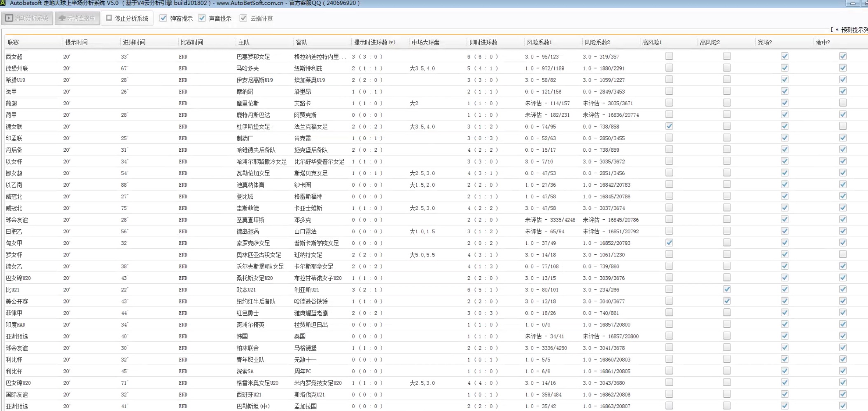Screen dimensions: 868x411
Task: Disable the 声音提示 sound alert checkbox
Action: click(202, 18)
